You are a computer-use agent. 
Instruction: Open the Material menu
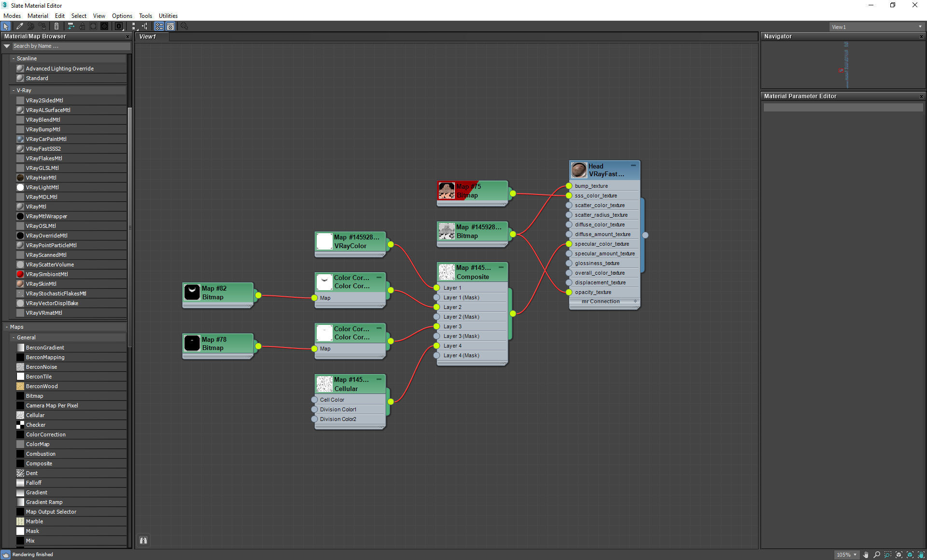(38, 15)
